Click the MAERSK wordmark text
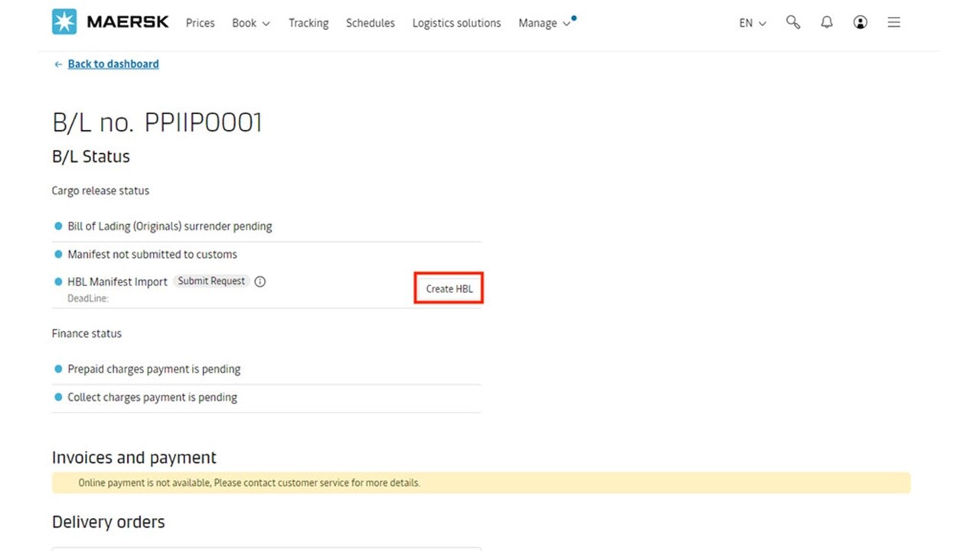The width and height of the screenshot is (980, 551). (128, 22)
